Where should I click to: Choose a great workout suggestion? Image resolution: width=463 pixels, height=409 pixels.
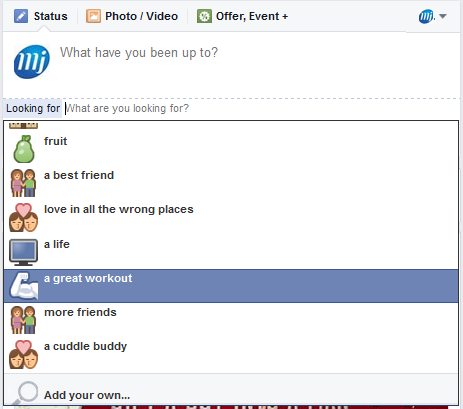[231, 286]
